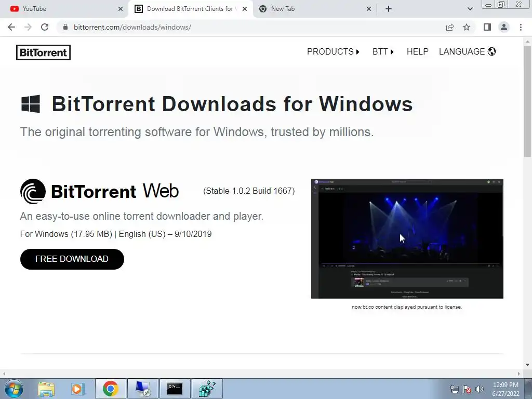Close the New Tab tab

(x=369, y=9)
